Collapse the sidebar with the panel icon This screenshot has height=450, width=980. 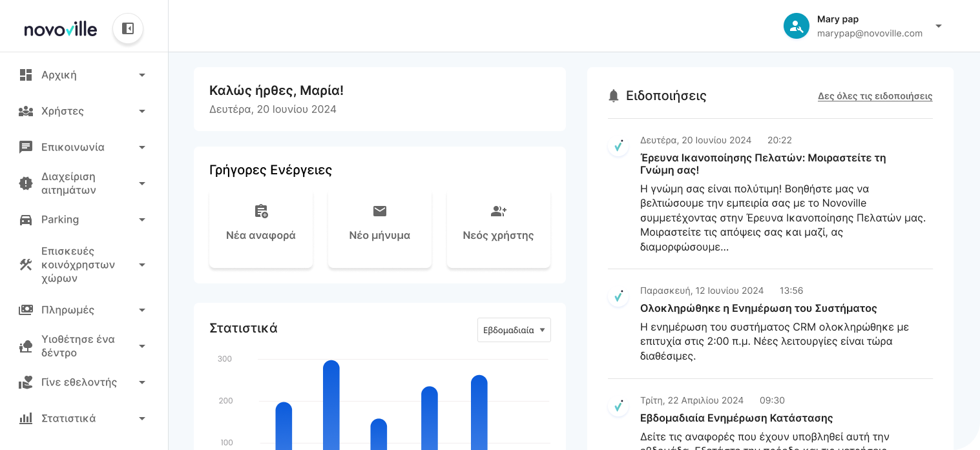point(128,29)
